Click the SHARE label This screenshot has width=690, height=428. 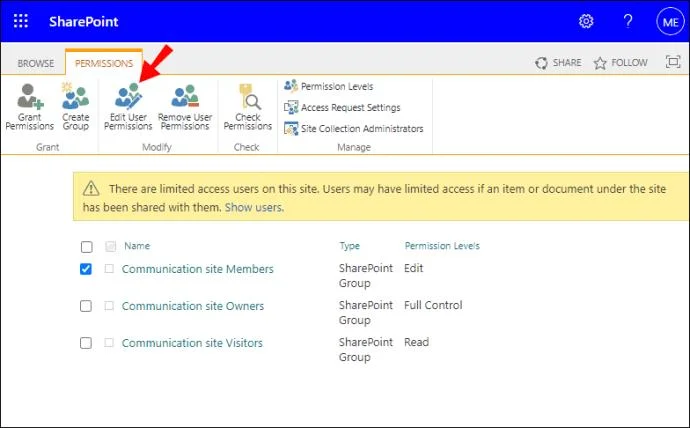[x=567, y=62]
